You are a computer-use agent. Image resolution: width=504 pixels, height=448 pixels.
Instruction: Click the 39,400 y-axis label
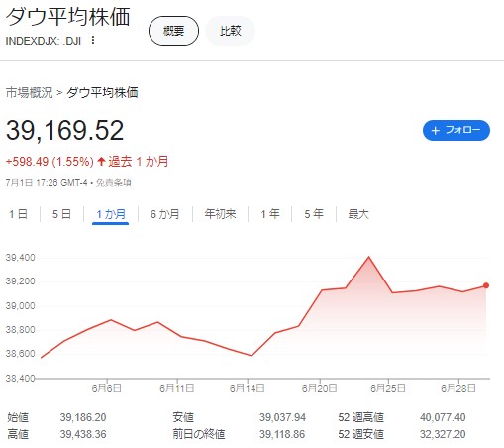coord(20,258)
